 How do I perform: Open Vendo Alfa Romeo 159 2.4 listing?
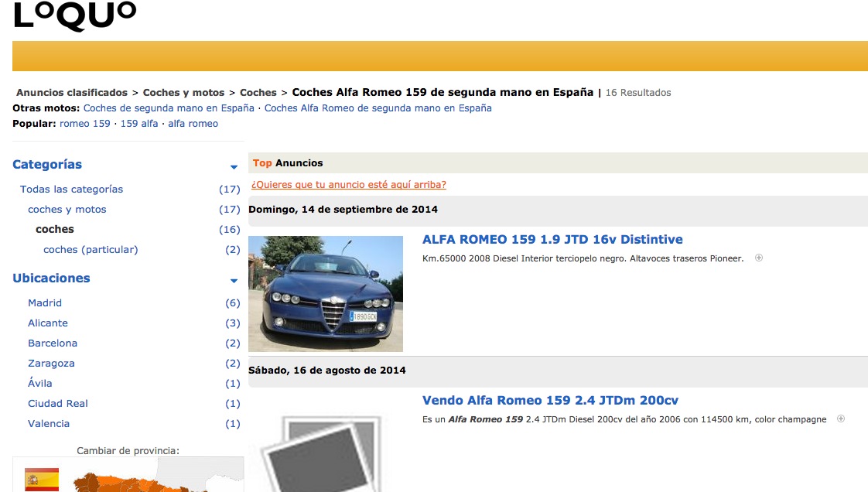point(550,401)
